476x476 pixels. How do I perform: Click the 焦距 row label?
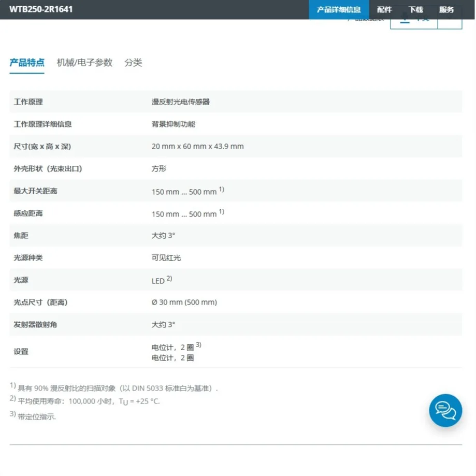pos(21,235)
